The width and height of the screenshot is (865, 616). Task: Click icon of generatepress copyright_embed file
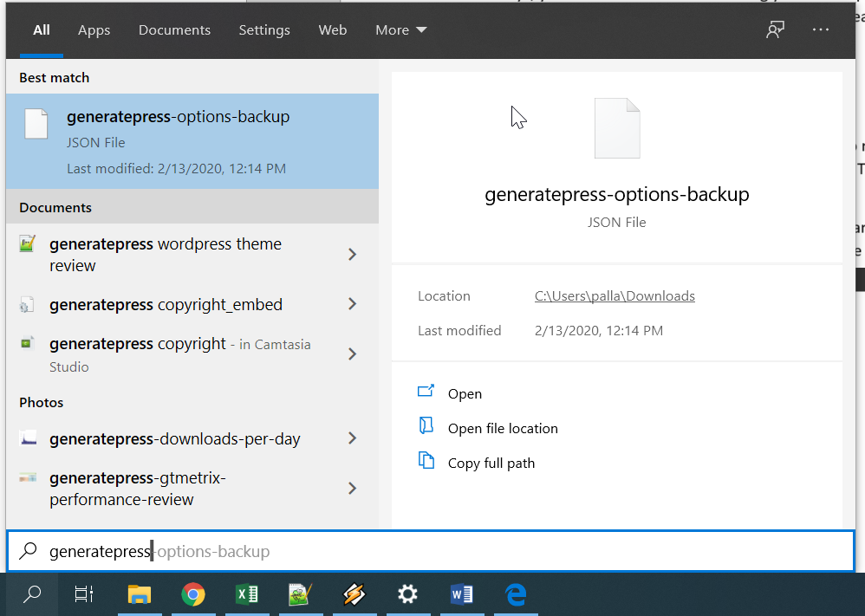point(27,304)
